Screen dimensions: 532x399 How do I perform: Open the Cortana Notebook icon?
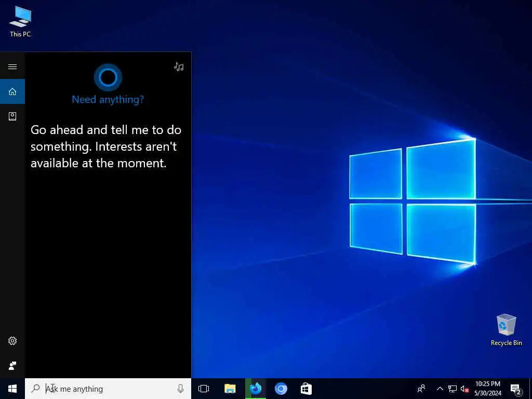[x=12, y=116]
